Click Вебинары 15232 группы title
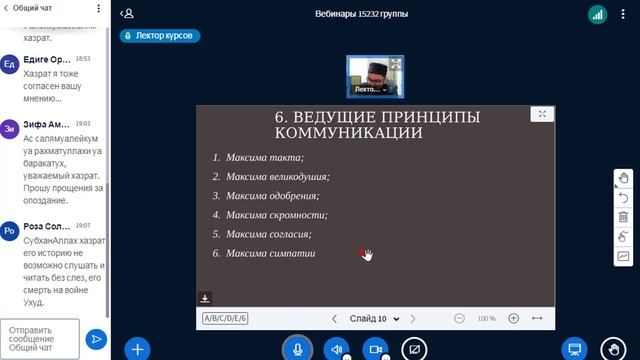The image size is (640, 360). 361,14
